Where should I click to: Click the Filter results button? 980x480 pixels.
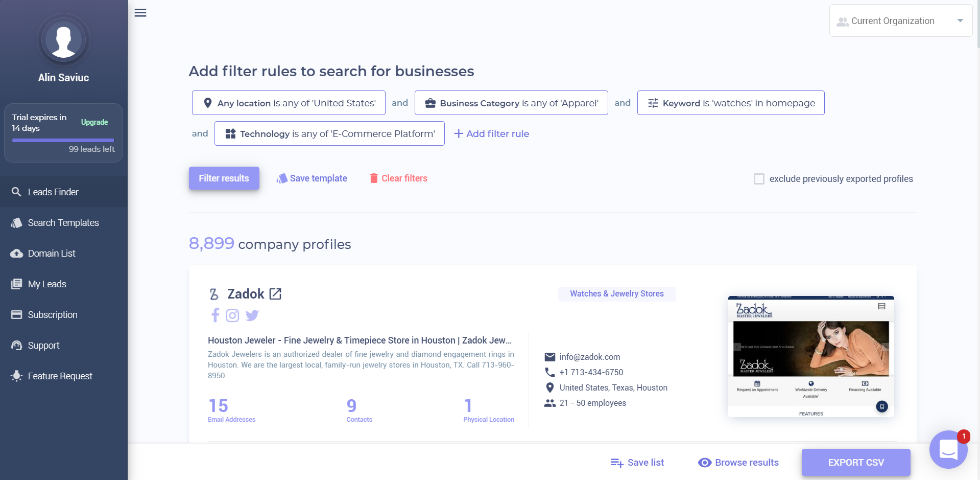tap(224, 178)
